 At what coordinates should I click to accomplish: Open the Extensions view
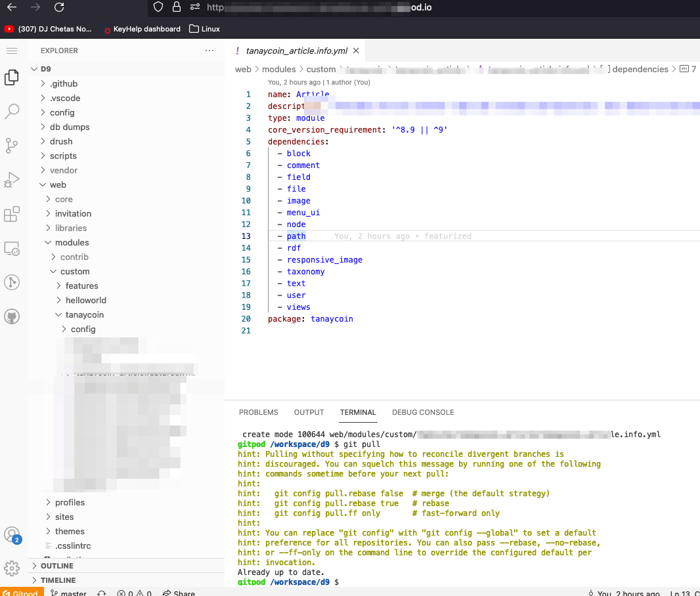12,214
